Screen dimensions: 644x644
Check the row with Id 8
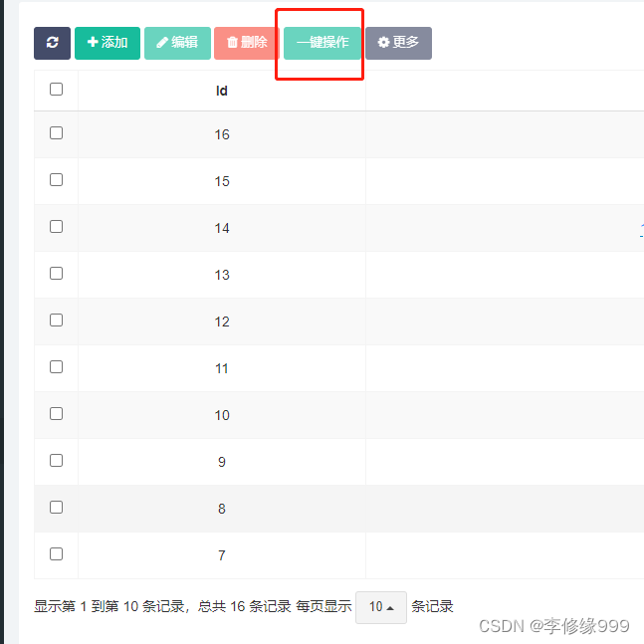pyautogui.click(x=57, y=508)
